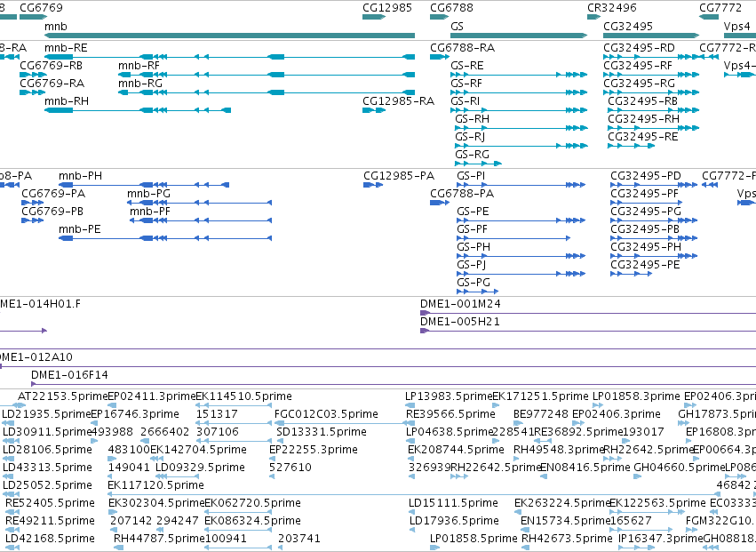This screenshot has height=552, width=756.
Task: Click the GS-PJ protein label
Action: (471, 266)
